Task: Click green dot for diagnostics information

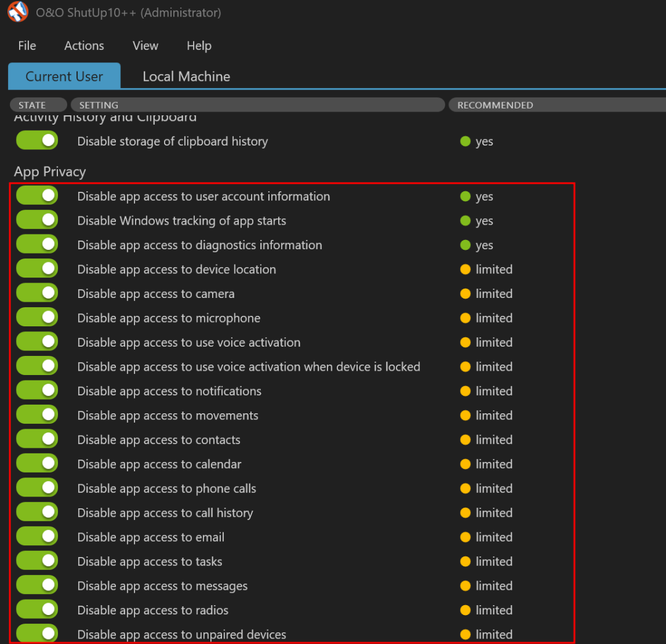Action: [x=465, y=245]
